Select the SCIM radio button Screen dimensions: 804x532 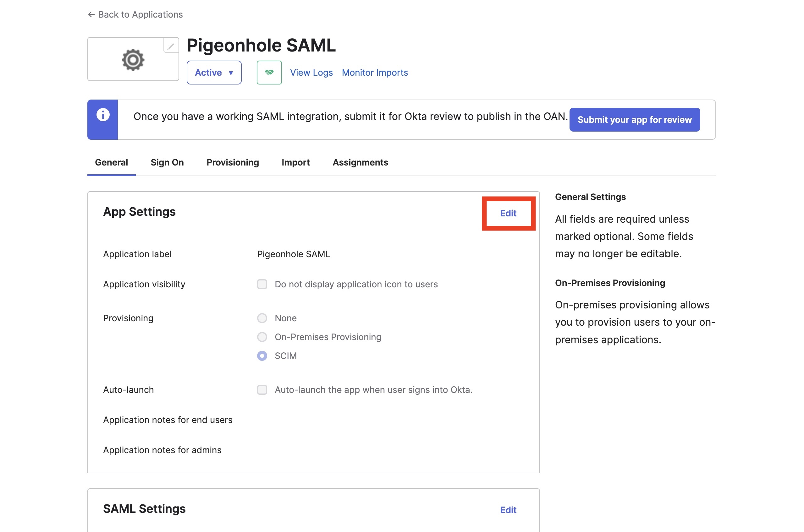[x=262, y=356]
